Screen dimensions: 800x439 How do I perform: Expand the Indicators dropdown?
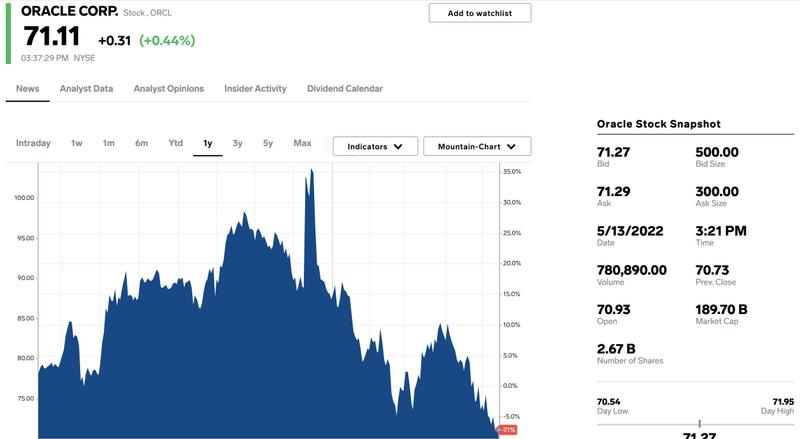pos(376,146)
